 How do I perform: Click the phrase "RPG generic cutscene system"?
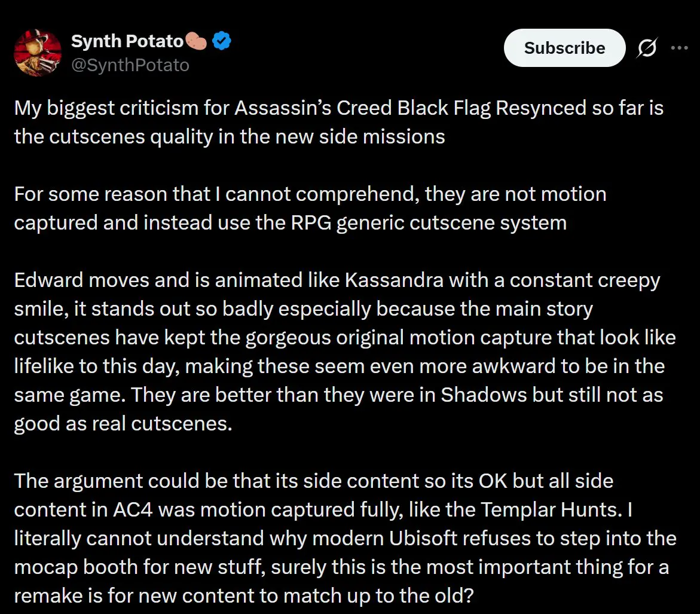tap(429, 223)
